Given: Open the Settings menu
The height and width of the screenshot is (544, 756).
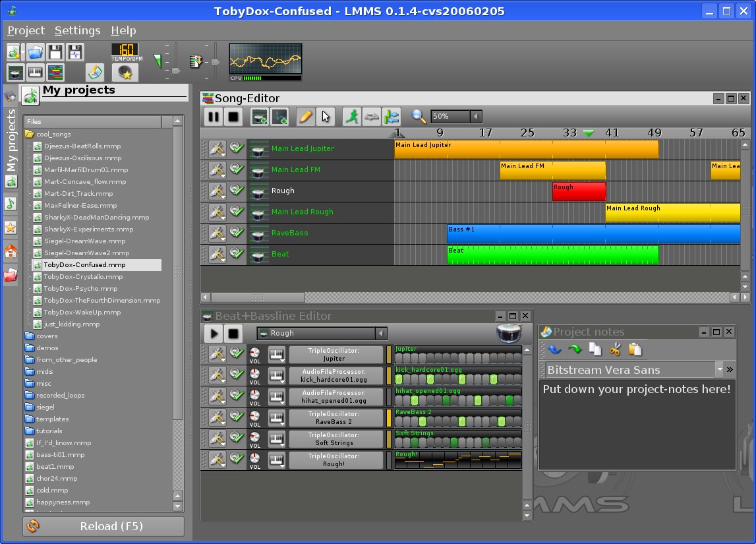Looking at the screenshot, I should [78, 30].
